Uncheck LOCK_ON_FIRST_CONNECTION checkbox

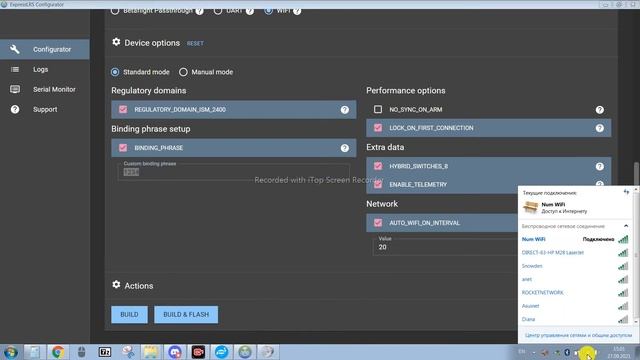(x=378, y=128)
